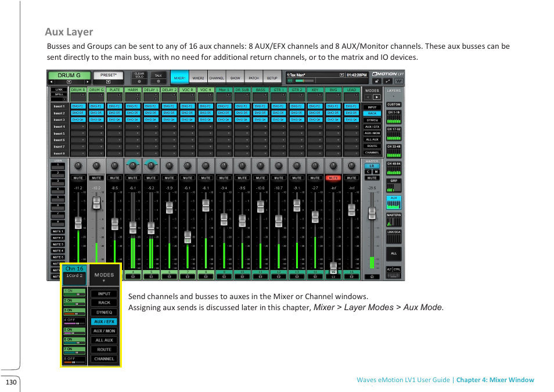
Task: Switch to the MIXER2 tab
Action: (198, 77)
